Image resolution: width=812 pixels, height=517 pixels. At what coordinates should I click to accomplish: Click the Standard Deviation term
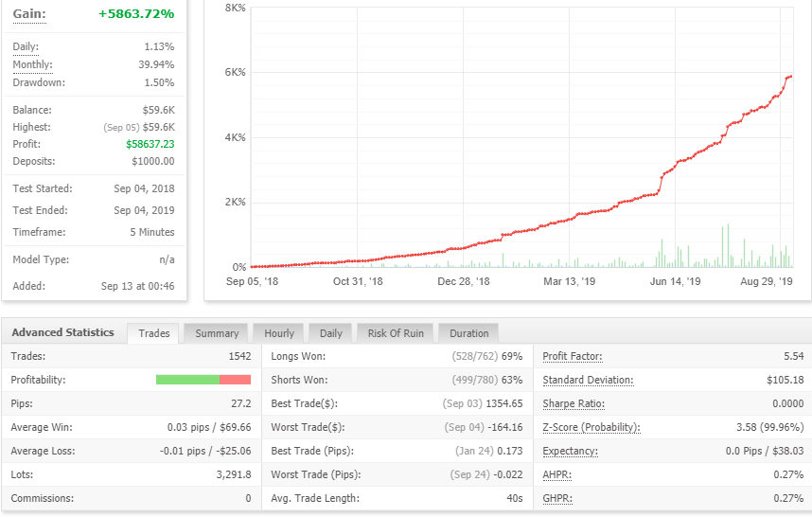pyautogui.click(x=588, y=381)
